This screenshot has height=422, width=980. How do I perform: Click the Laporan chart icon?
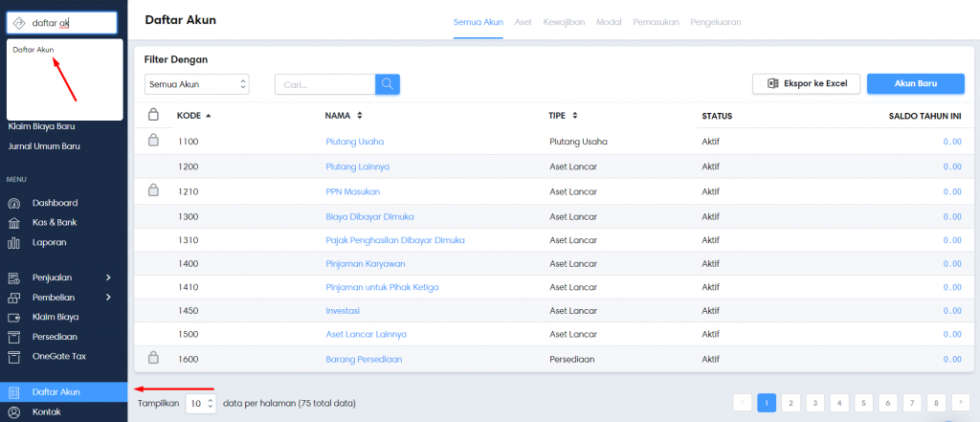coord(13,243)
